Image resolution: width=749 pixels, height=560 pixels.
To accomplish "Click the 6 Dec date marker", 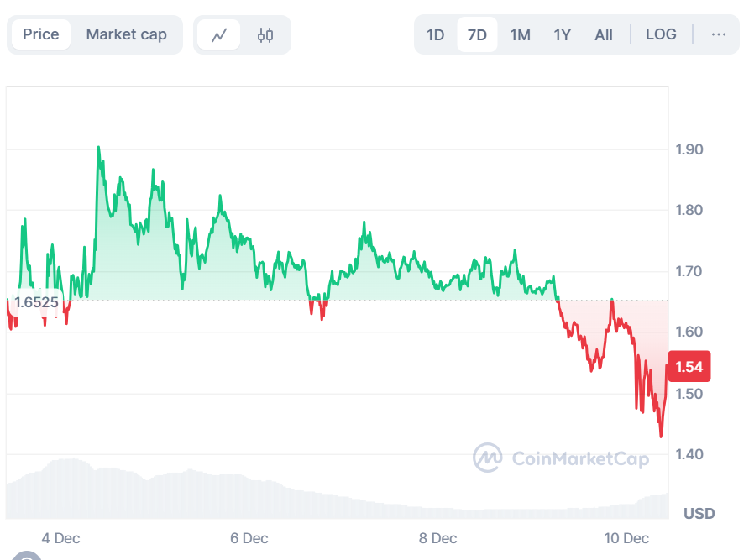I will [x=249, y=537].
